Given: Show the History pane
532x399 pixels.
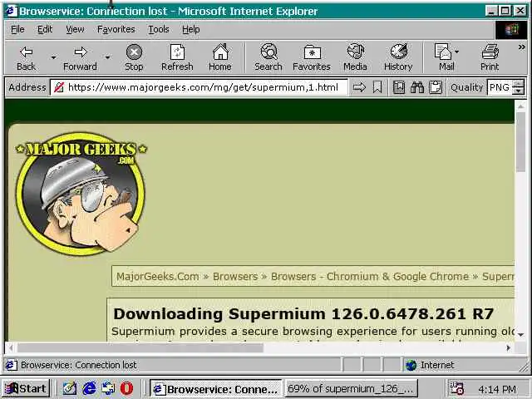Looking at the screenshot, I should click(398, 57).
